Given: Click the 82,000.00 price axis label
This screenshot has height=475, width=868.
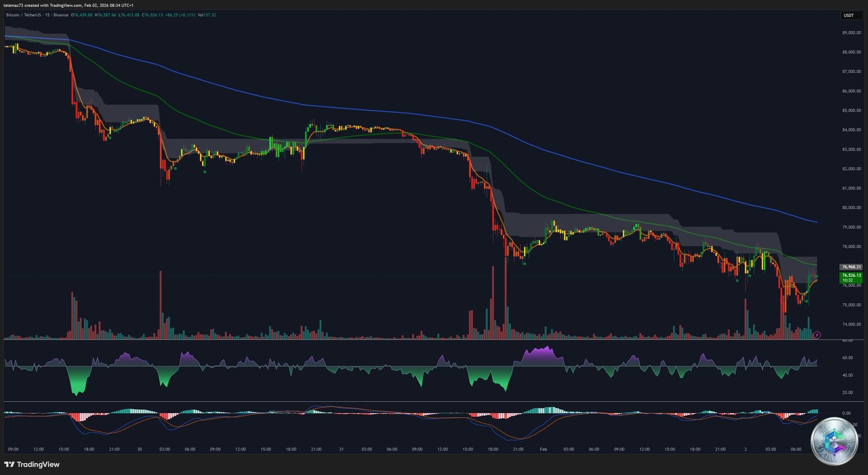Looking at the screenshot, I should [851, 169].
